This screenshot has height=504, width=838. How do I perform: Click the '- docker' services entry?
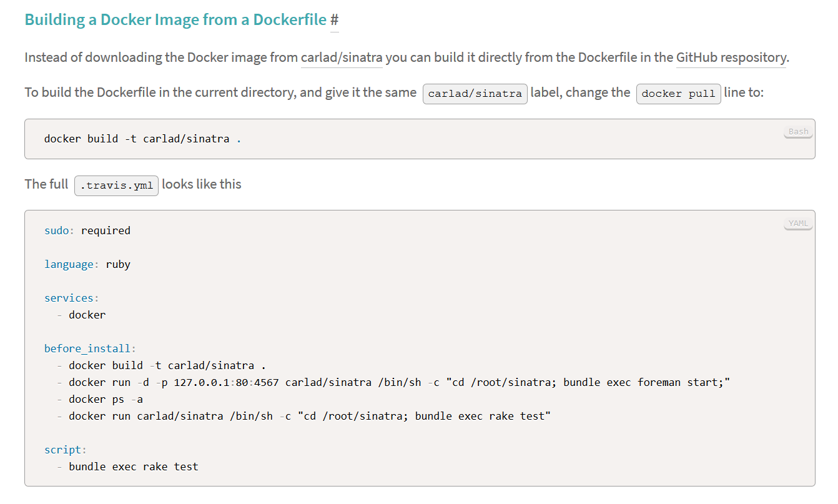[81, 315]
